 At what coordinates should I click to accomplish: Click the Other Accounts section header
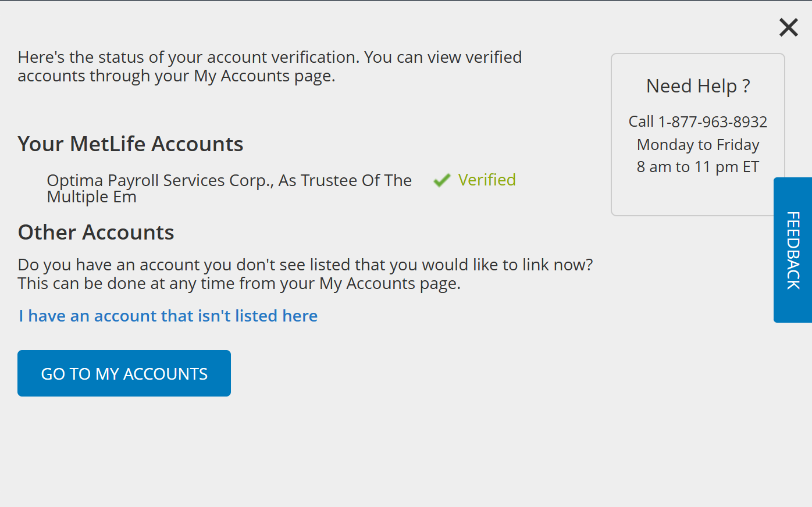click(95, 232)
